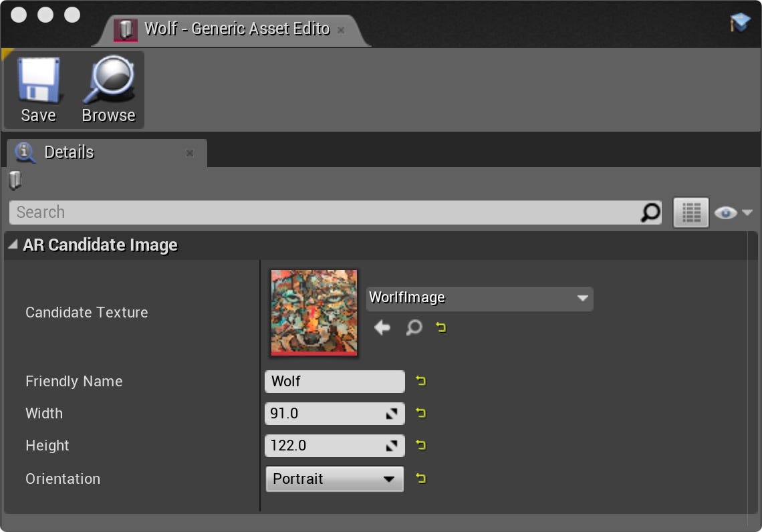The height and width of the screenshot is (532, 762).
Task: Close the Details tab
Action: (x=190, y=153)
